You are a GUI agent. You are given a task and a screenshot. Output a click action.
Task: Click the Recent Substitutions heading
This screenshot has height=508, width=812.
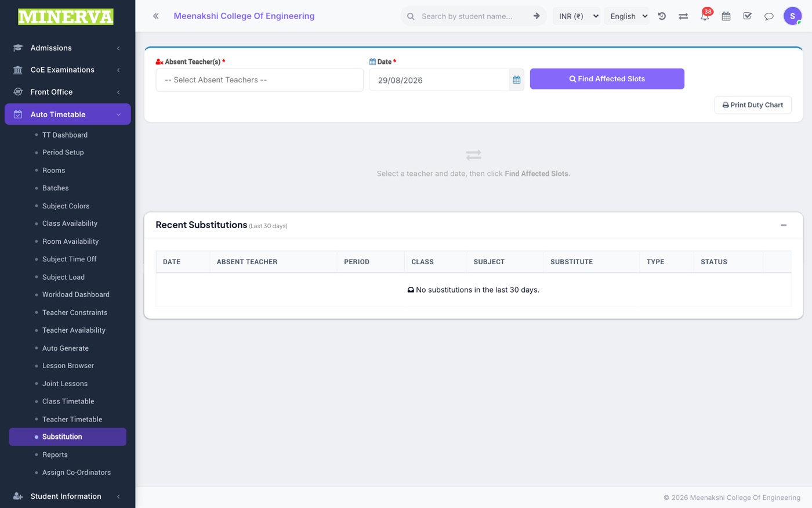click(x=201, y=225)
